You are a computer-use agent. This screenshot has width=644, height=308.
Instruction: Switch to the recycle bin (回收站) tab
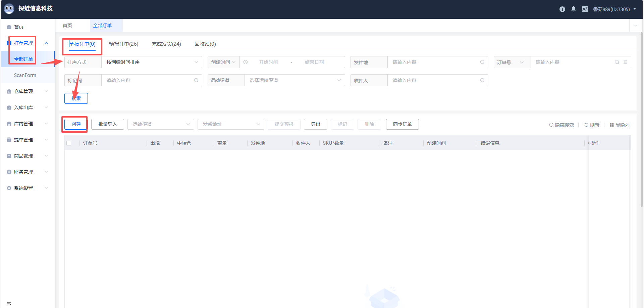(205, 44)
